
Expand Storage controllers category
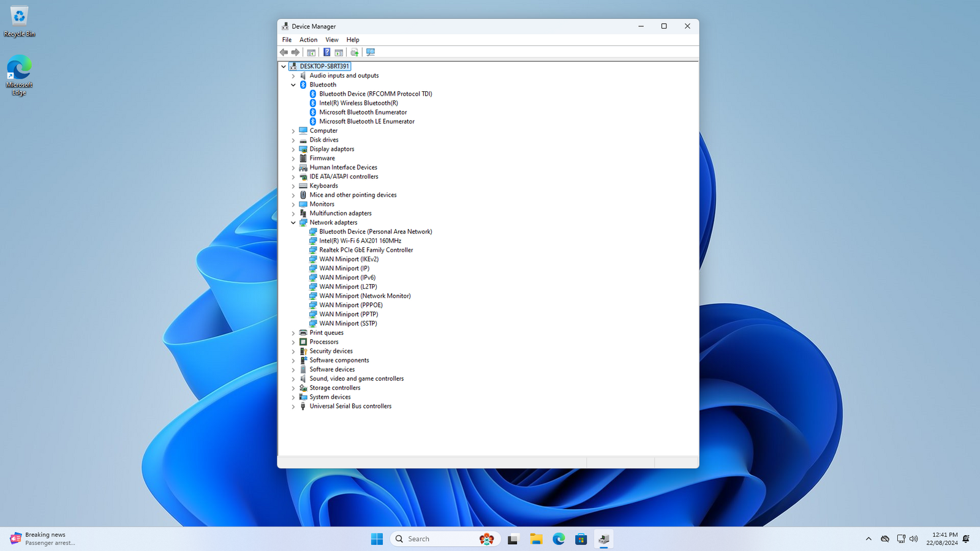click(x=293, y=388)
